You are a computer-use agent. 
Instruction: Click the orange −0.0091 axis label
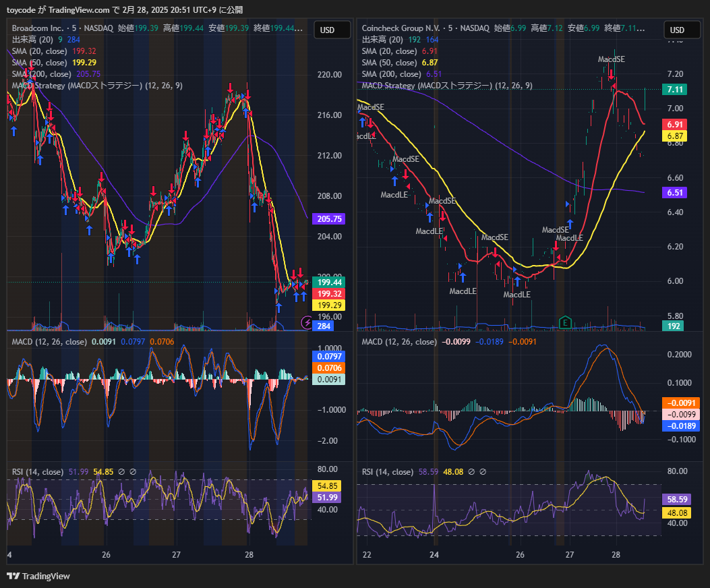point(682,403)
